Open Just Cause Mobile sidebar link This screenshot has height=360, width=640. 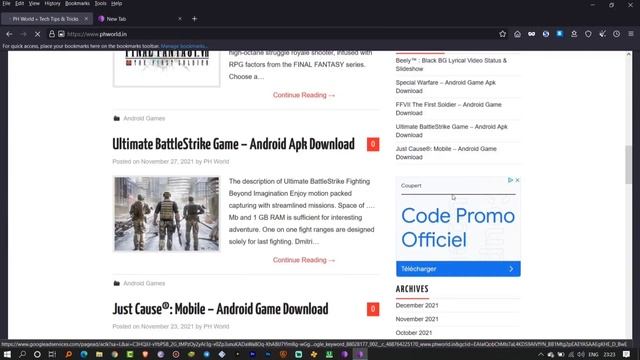click(x=446, y=153)
